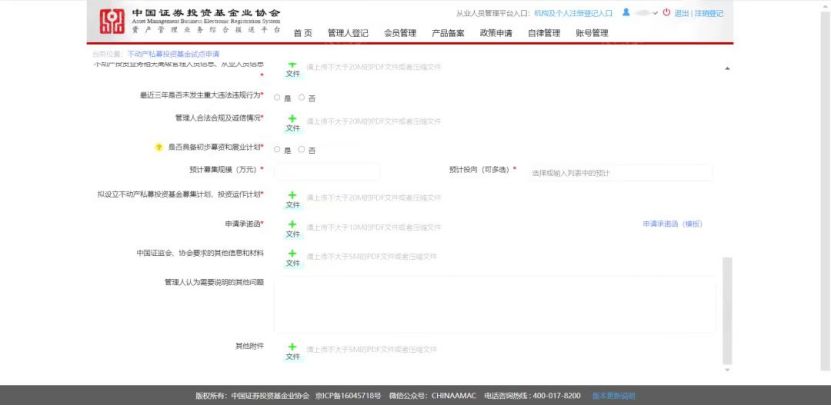Image resolution: width=831 pixels, height=406 pixels.
Task: Open the 申请承诺函（模板） link
Action: coord(673,224)
